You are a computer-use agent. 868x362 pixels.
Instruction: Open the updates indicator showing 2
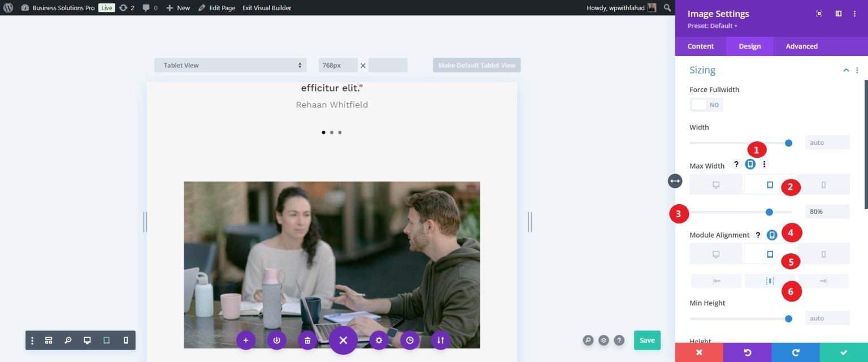127,8
